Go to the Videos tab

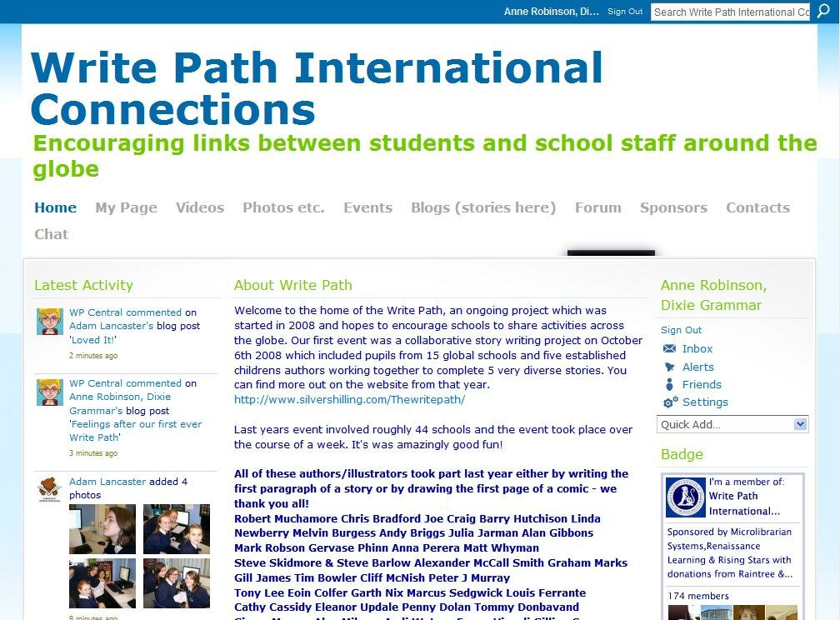point(200,207)
